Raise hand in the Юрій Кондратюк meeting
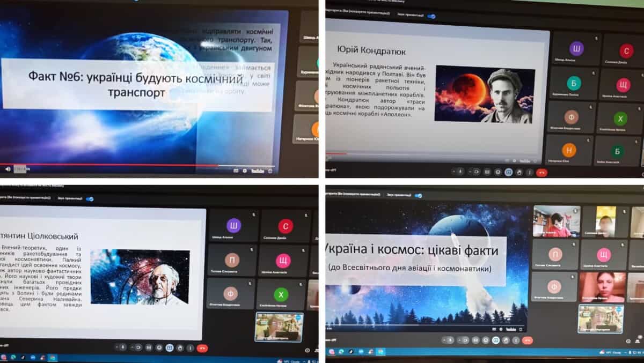The width and height of the screenshot is (644, 363). pyautogui.click(x=519, y=172)
